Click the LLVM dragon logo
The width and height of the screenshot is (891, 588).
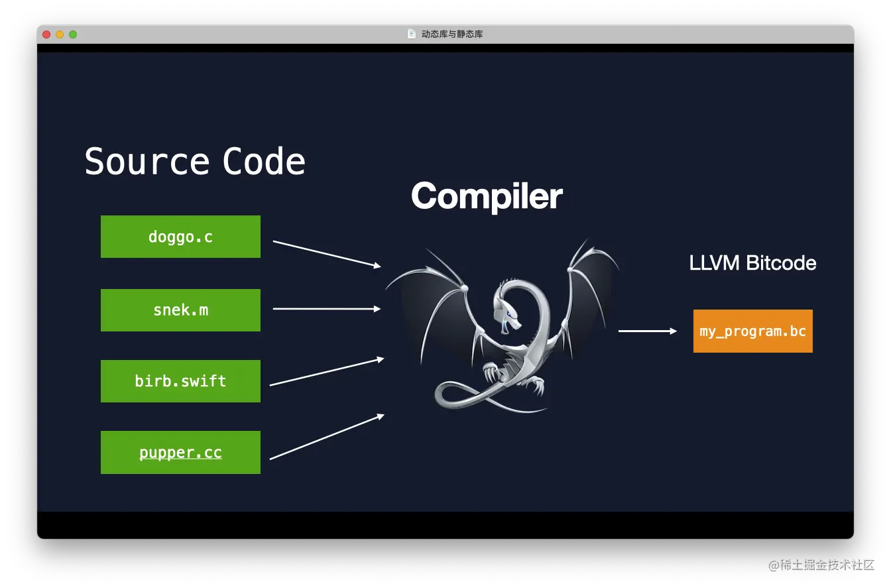pyautogui.click(x=502, y=327)
